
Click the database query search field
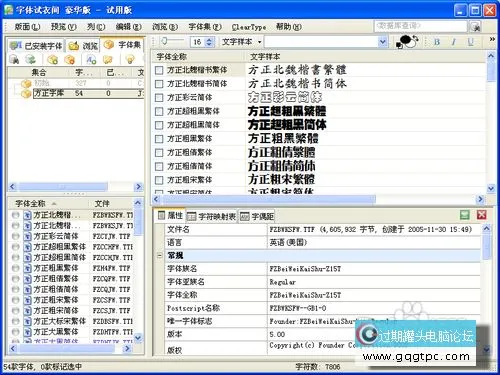421,26
